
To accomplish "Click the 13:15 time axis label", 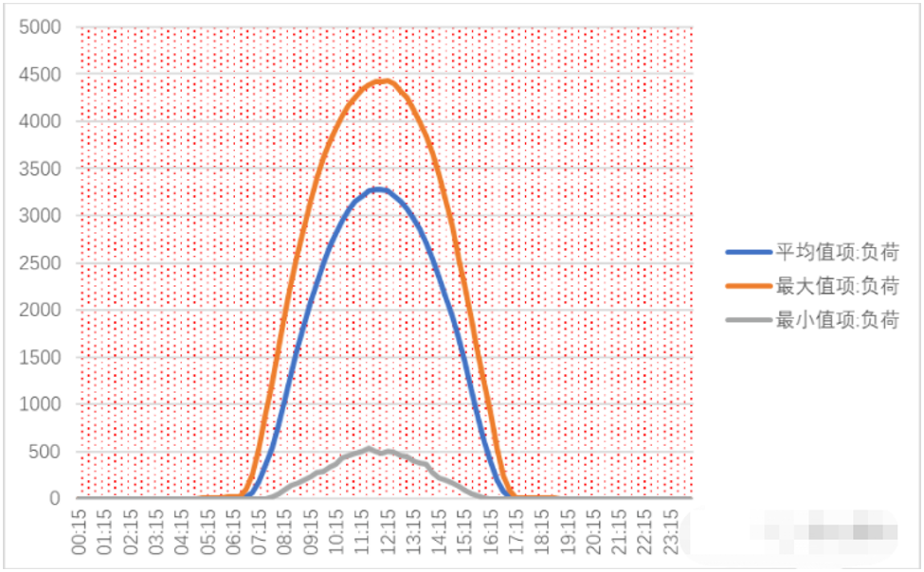I will 413,532.
